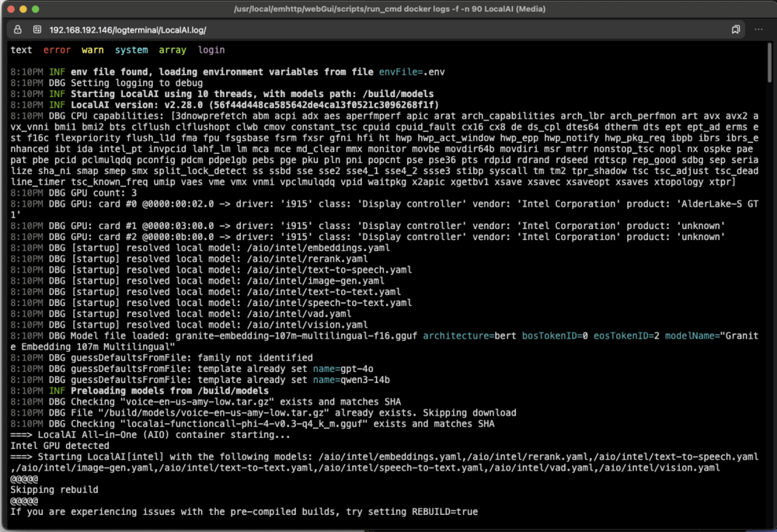Click the 'GPU: card #2 @0000:0b:00.0' line

point(368,237)
